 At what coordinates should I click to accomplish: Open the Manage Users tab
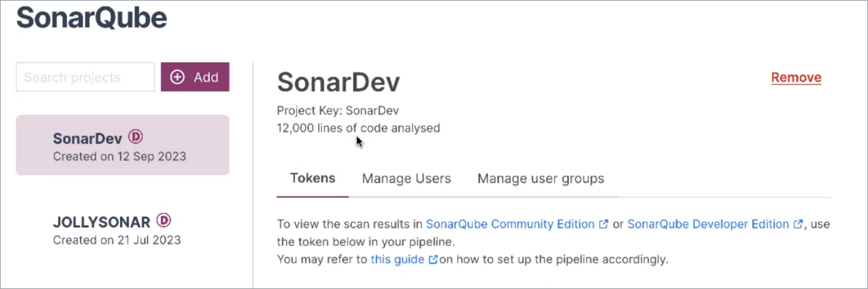point(406,178)
